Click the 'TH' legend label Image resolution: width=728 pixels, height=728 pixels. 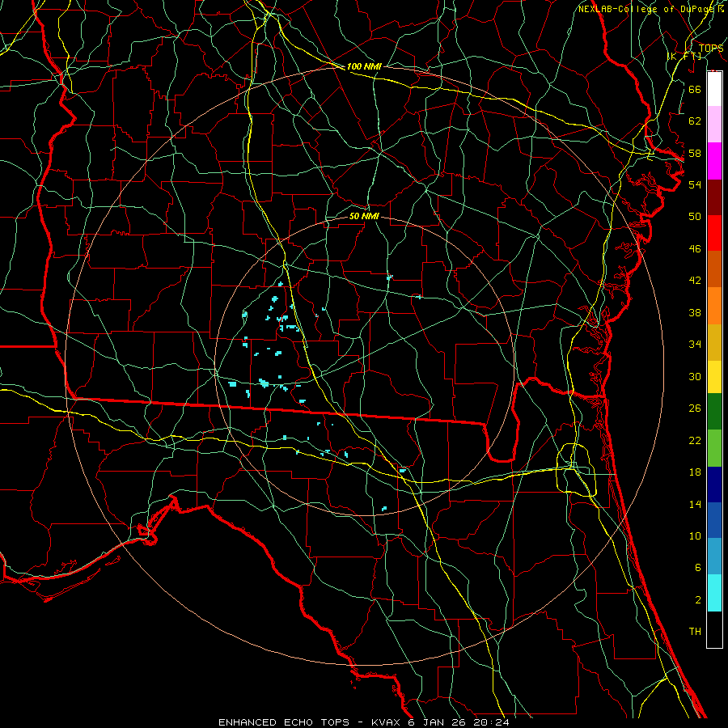point(695,632)
